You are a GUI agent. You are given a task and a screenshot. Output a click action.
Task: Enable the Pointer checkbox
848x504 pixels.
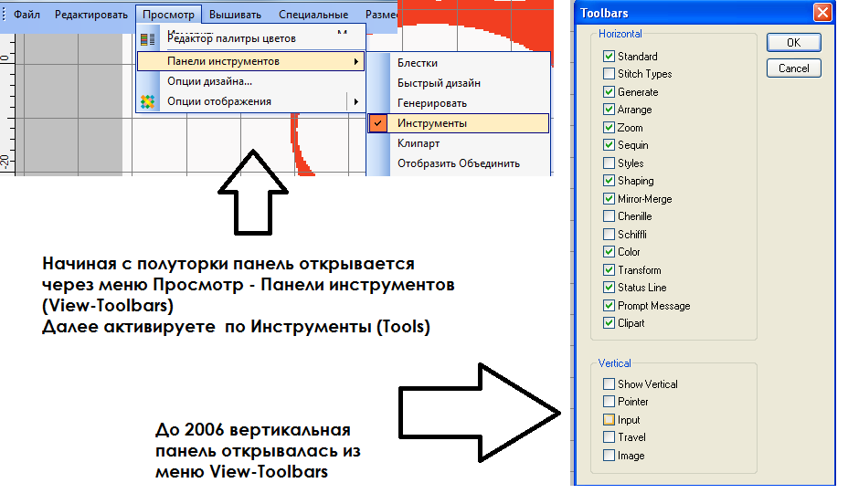(609, 402)
